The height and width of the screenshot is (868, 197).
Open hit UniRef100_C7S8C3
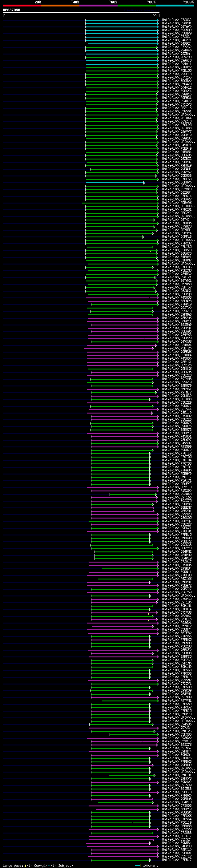177,226
